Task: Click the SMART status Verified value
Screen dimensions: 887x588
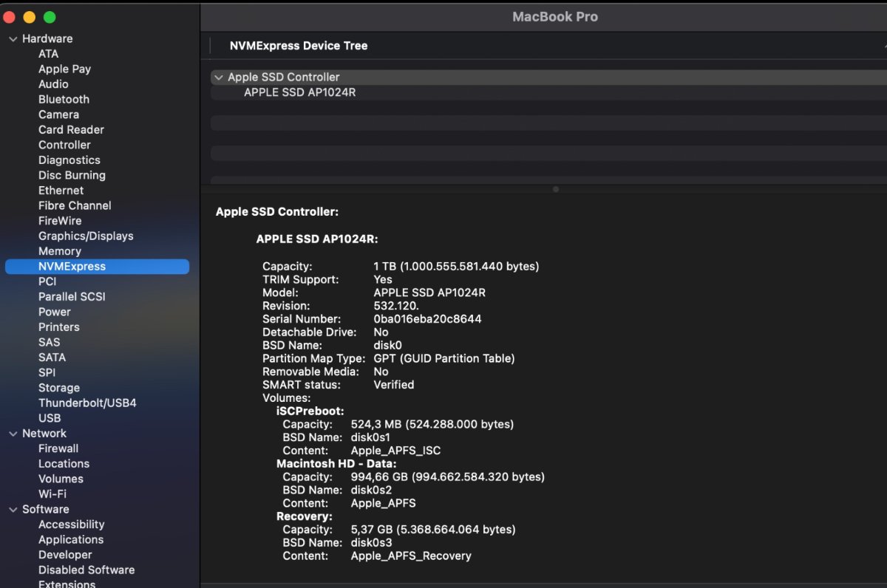Action: tap(394, 385)
